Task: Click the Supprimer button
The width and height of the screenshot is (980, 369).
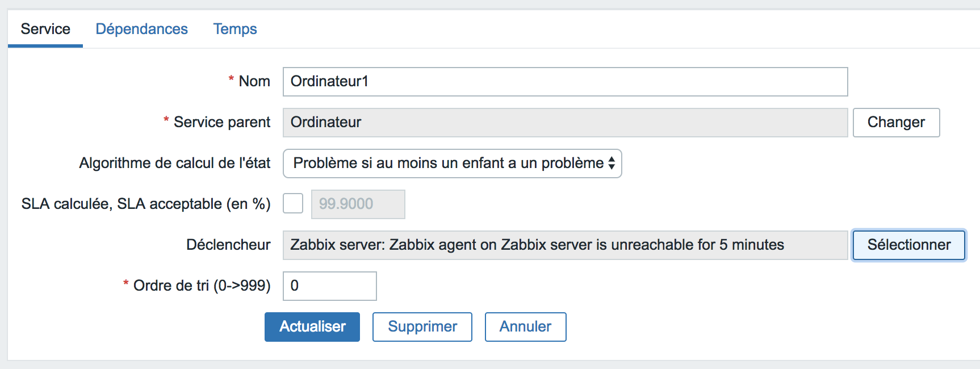Action: [422, 327]
